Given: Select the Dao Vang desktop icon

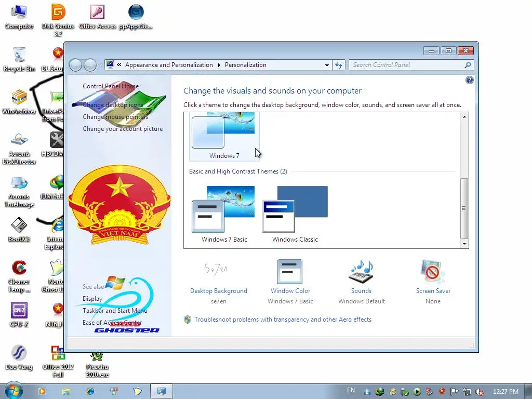Looking at the screenshot, I should pyautogui.click(x=19, y=357).
